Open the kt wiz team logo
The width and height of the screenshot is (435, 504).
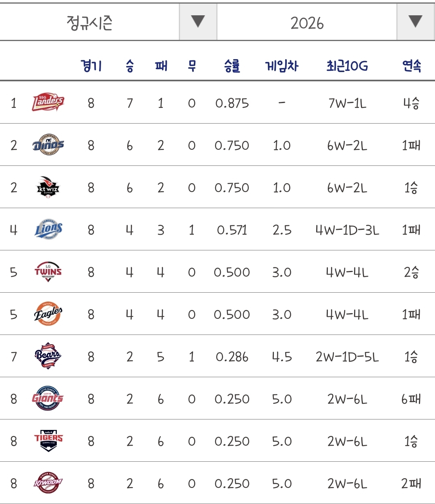(48, 187)
